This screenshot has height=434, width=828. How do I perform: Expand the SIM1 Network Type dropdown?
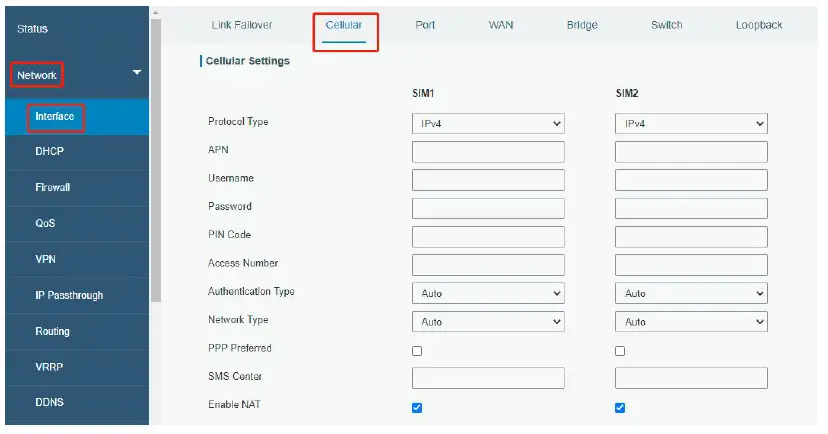(x=488, y=322)
